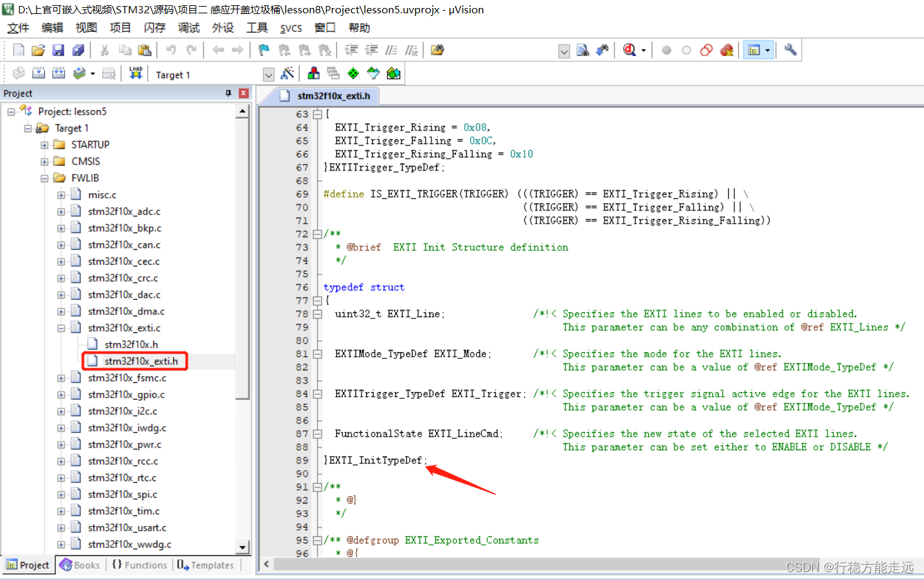Click the Comment selection icon
924x580 pixels.
tap(391, 50)
